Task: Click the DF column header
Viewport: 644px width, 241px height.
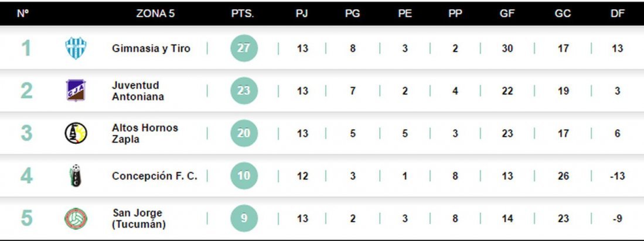Action: [617, 13]
